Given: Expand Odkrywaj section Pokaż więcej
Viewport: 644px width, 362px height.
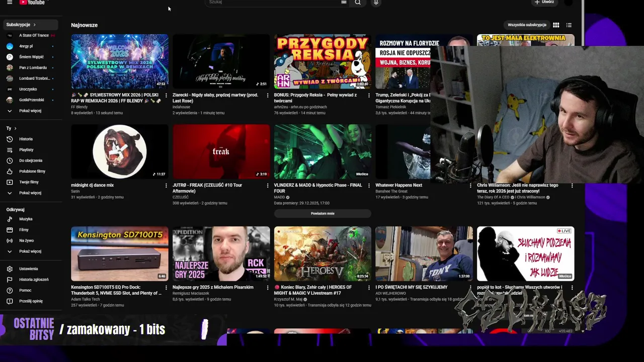Looking at the screenshot, I should (x=31, y=251).
